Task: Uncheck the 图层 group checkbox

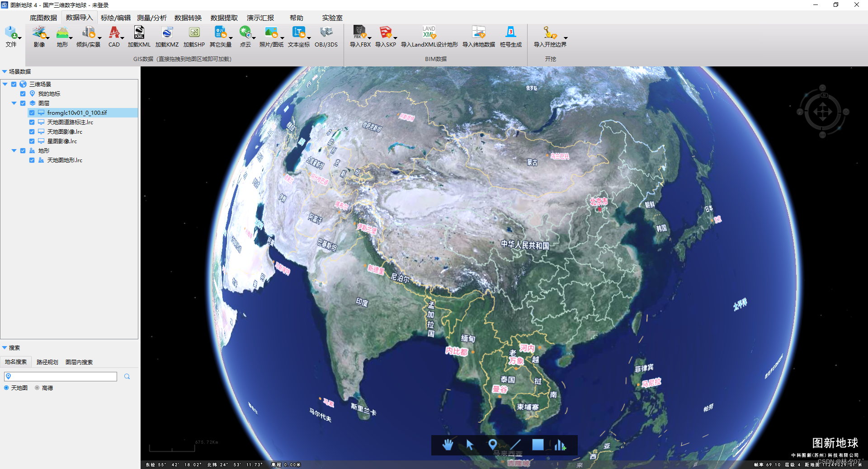Action: point(23,103)
